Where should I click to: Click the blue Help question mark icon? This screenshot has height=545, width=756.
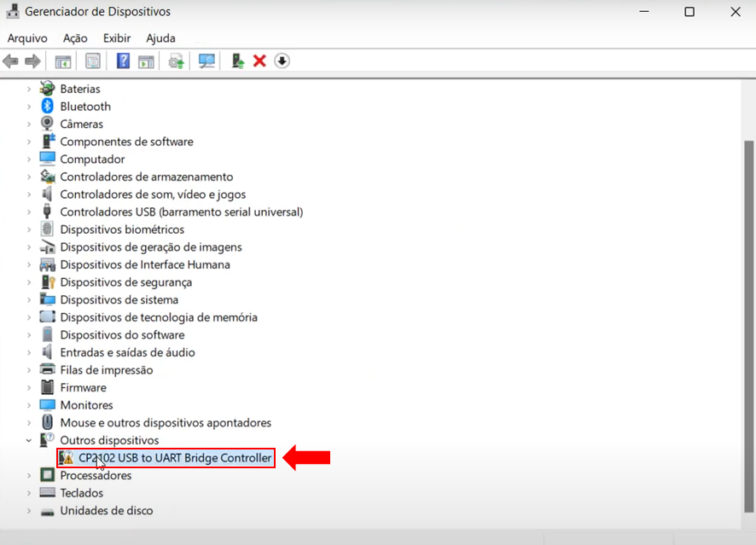[123, 61]
